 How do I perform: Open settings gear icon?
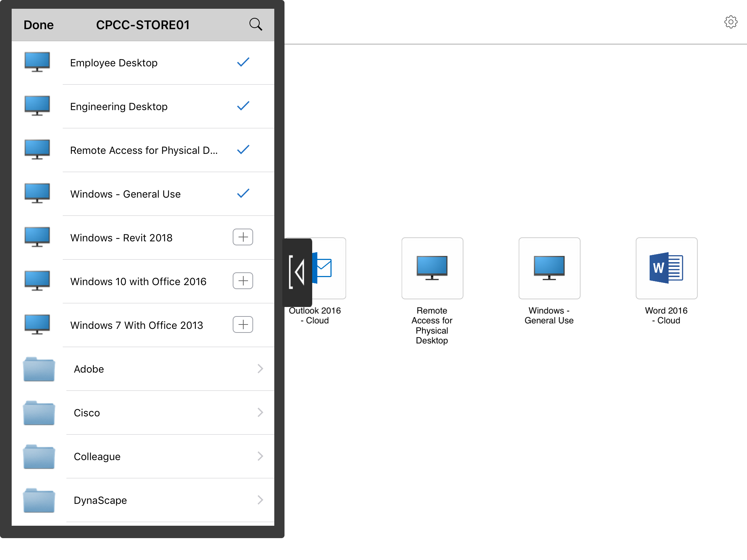pos(731,22)
